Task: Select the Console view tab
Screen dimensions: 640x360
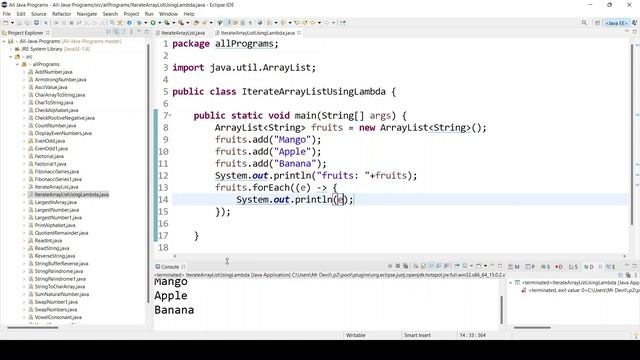Action: (x=169, y=267)
